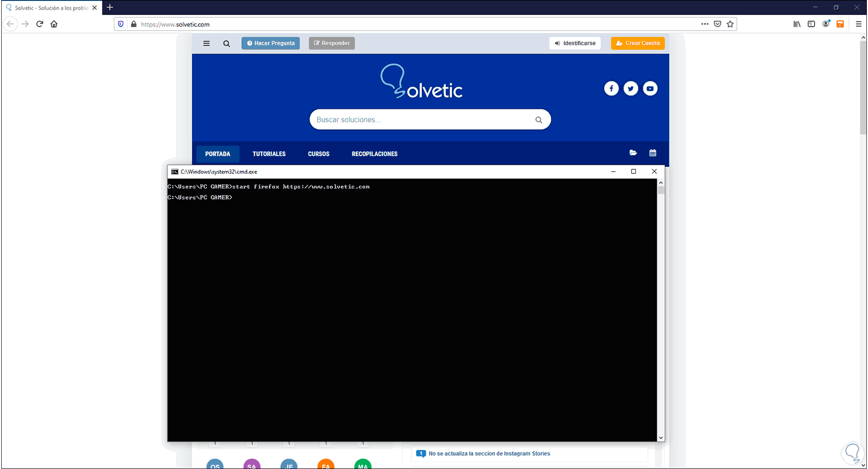Open the TUTORIALES section
868x469 pixels.
(269, 154)
